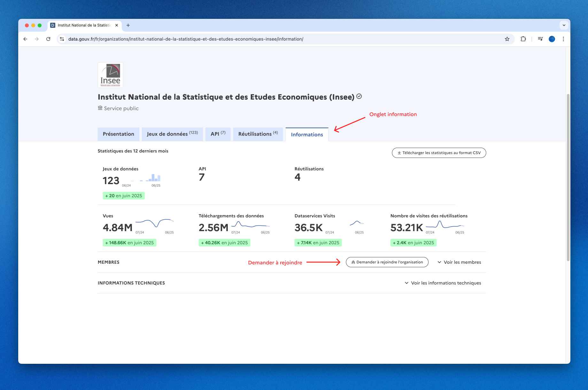This screenshot has height=390, width=588.
Task: Reload the page with refresh icon
Action: 48,39
